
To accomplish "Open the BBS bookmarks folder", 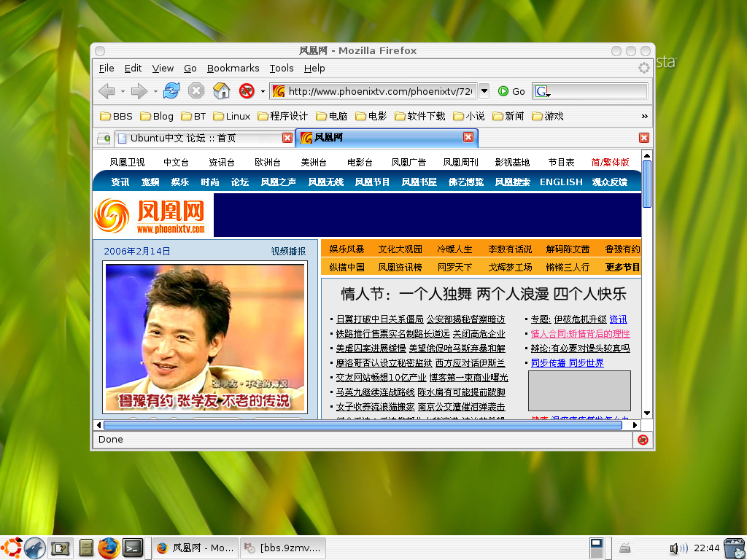I will (x=116, y=116).
